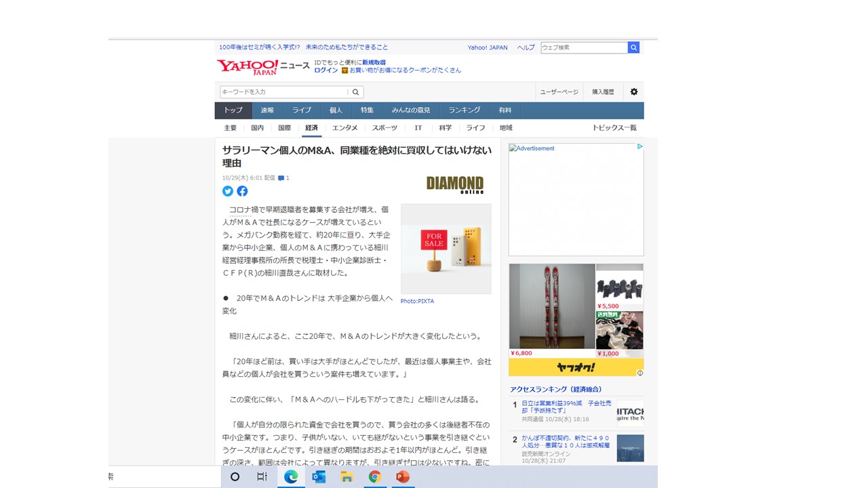This screenshot has height=488, width=868.
Task: Open the 国際 category
Action: 285,128
